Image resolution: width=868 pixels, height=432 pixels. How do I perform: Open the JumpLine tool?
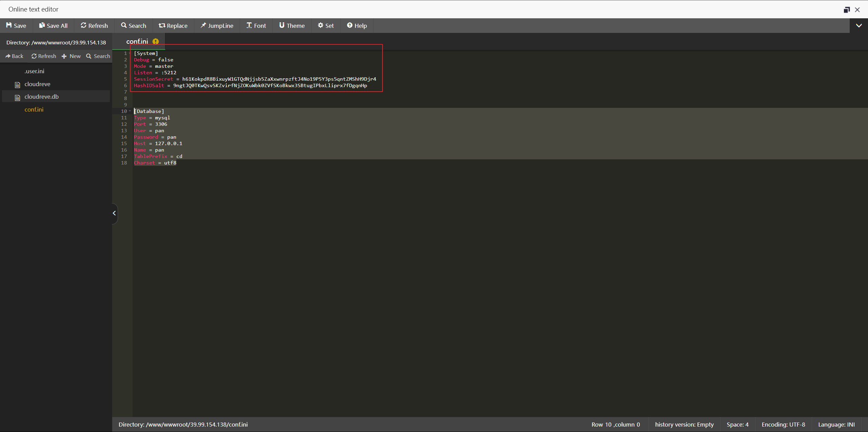pos(217,26)
